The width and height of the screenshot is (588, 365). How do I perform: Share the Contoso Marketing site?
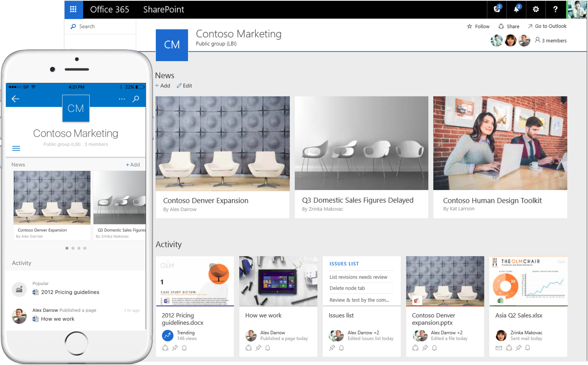(x=509, y=26)
